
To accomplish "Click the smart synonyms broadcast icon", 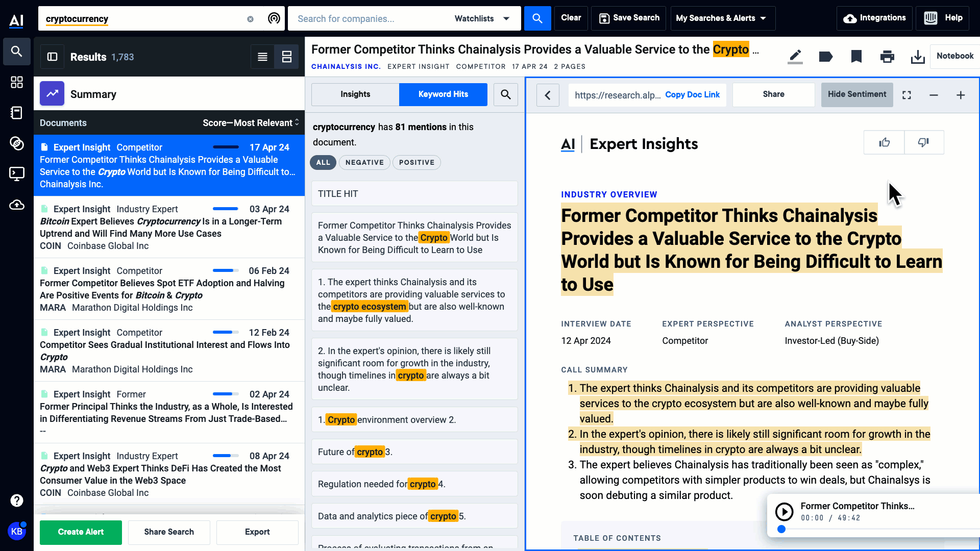I will (274, 19).
